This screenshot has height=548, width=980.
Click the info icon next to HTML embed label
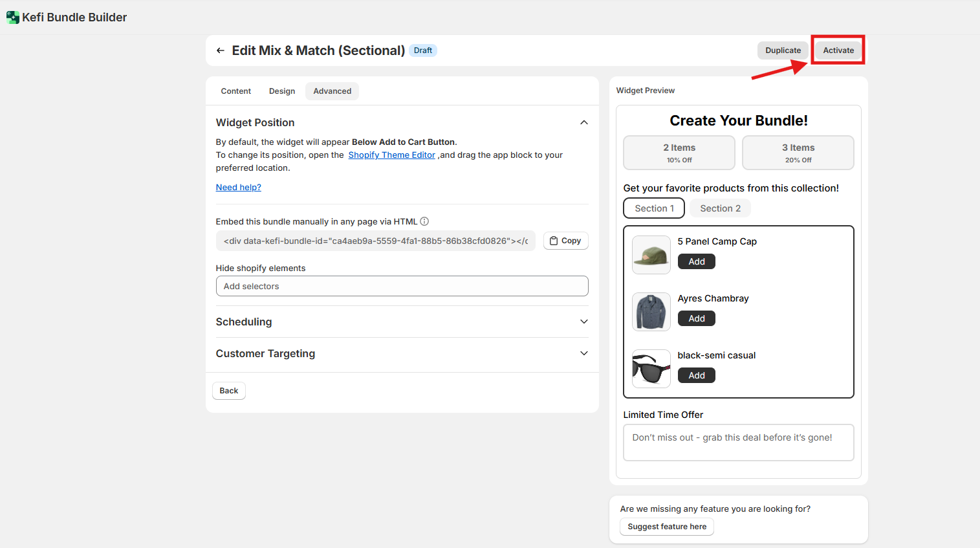[424, 221]
